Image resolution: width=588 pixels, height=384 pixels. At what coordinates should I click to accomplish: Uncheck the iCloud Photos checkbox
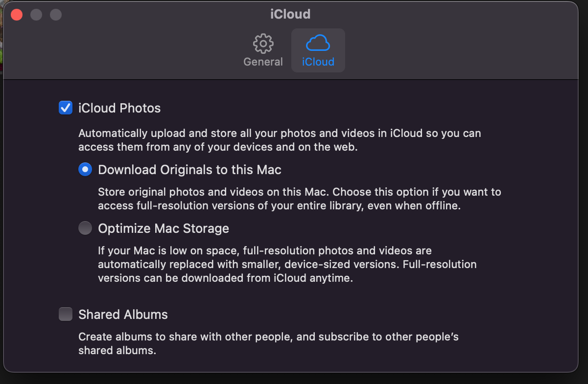66,108
